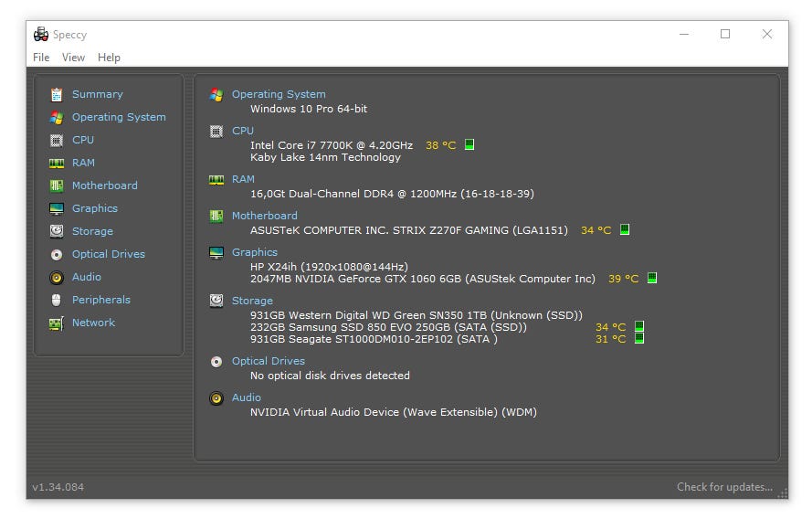
Task: Click 'Kaby Lake 14nm Technology' text
Action: click(325, 157)
